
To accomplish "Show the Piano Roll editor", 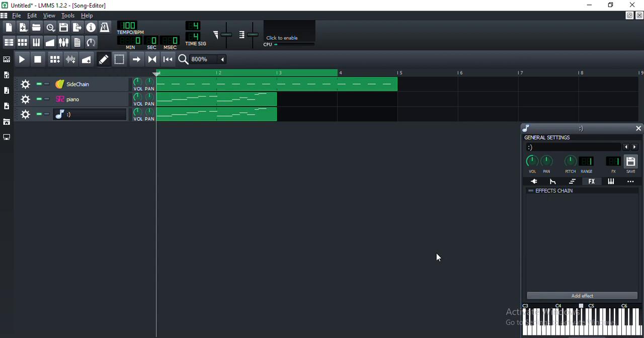I will click(36, 43).
